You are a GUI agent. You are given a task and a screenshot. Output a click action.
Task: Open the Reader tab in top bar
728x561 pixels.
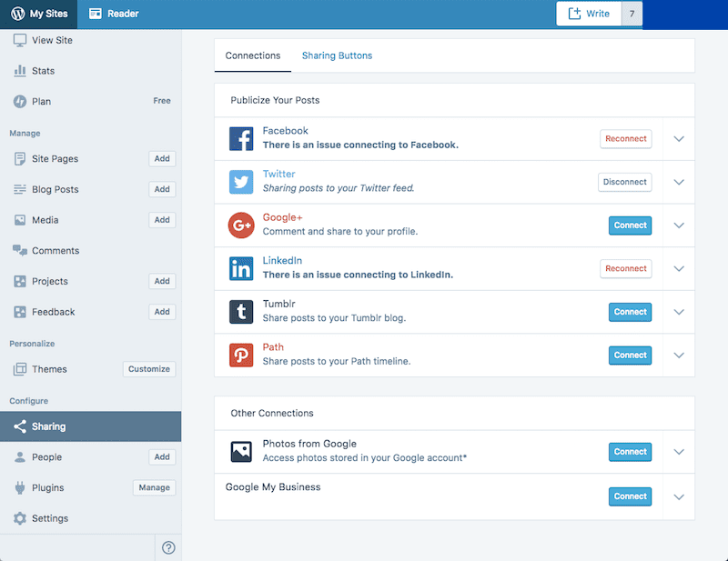[x=114, y=14]
